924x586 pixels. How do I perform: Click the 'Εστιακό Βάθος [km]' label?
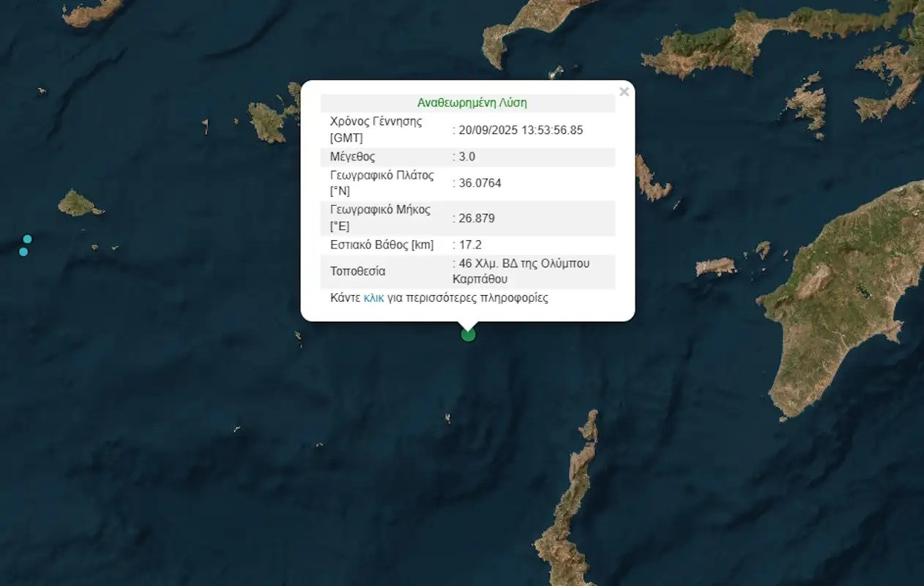pos(381,244)
